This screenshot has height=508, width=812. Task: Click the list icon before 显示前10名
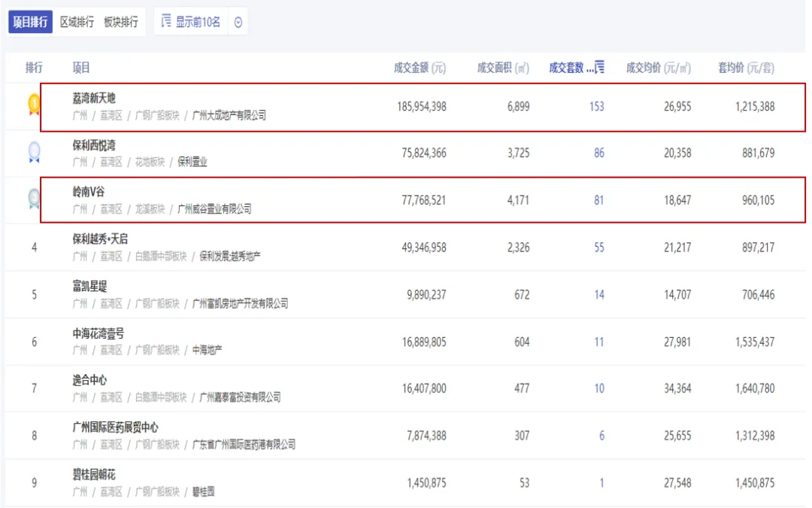point(166,22)
